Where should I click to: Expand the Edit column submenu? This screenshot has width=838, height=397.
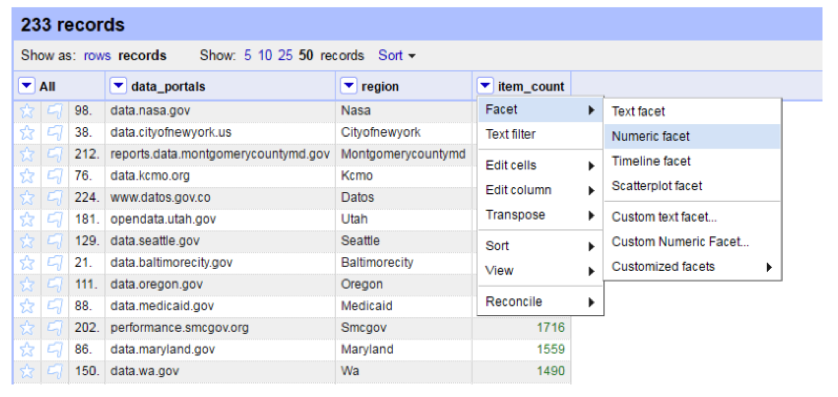tap(540, 190)
